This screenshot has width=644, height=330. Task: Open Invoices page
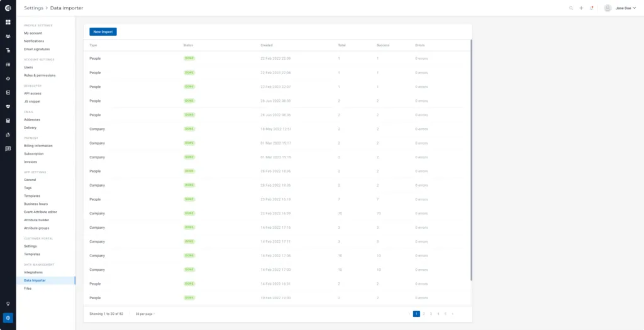tap(30, 162)
